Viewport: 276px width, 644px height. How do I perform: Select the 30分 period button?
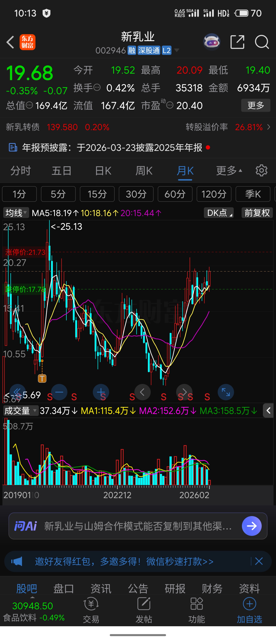[x=136, y=194]
